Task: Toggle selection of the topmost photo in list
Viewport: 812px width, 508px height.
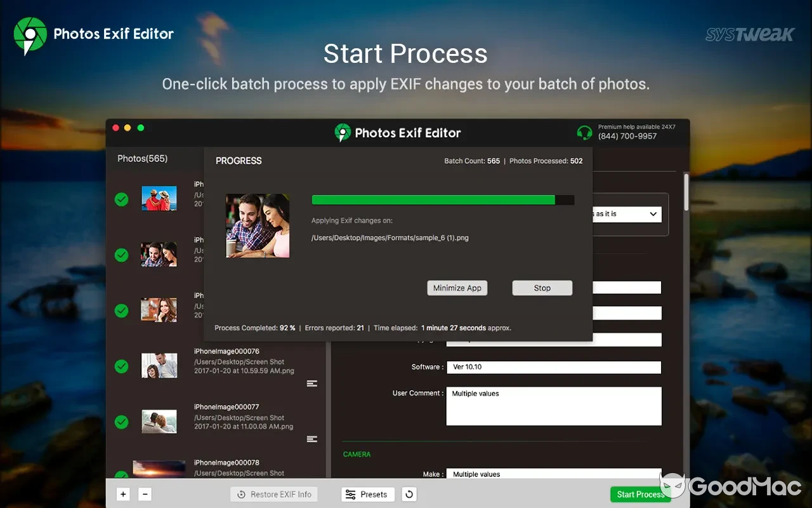Action: point(121,199)
